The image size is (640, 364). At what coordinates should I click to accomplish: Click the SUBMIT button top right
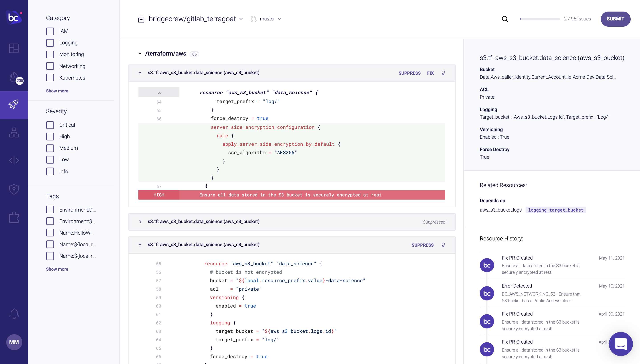(x=615, y=19)
